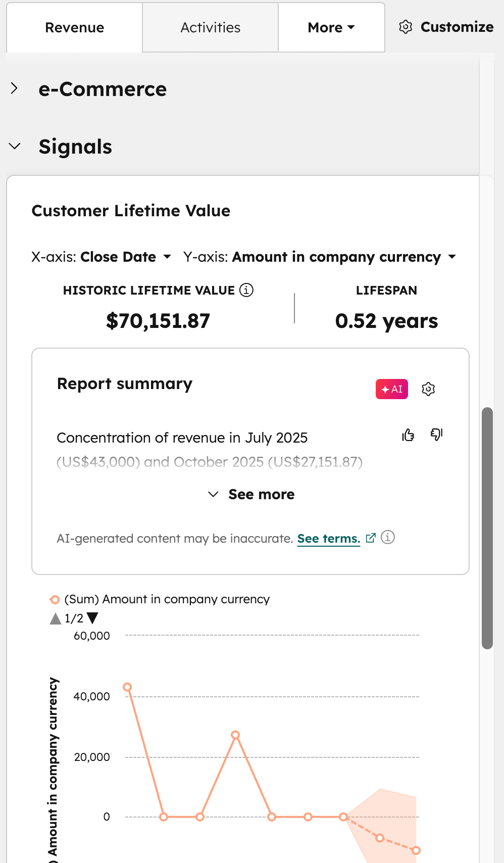This screenshot has width=504, height=863.
Task: Open the See terms link
Action: tap(329, 538)
